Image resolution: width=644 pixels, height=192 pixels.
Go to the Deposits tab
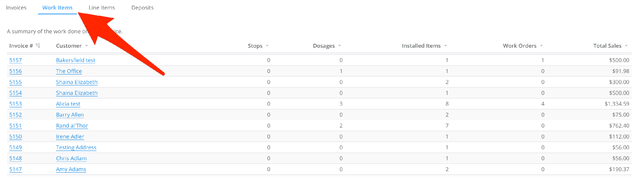tap(142, 8)
